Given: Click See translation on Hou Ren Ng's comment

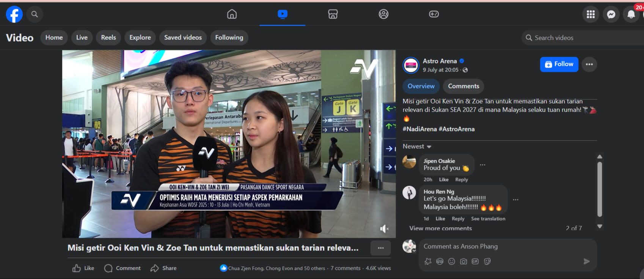Looking at the screenshot, I should point(488,219).
